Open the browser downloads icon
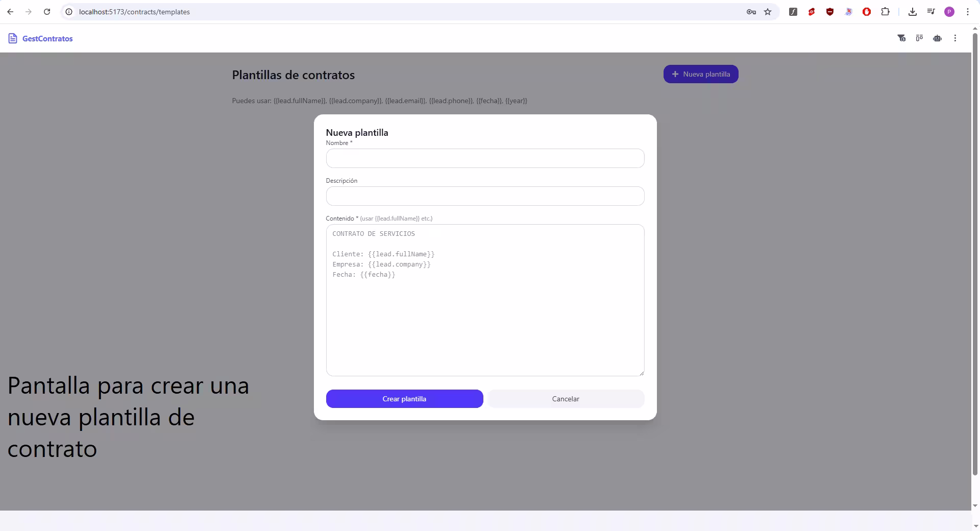Image resolution: width=980 pixels, height=531 pixels. click(913, 11)
